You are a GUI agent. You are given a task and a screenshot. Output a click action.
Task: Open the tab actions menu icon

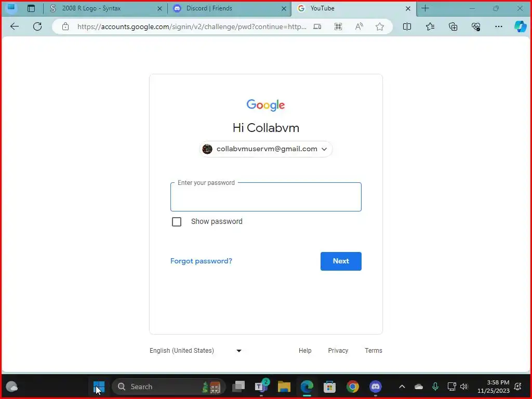(31, 8)
